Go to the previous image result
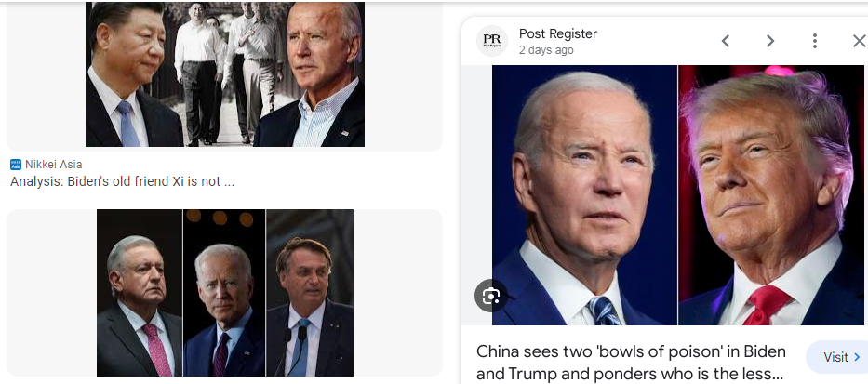Screen dimensions: 868x384 tap(725, 41)
